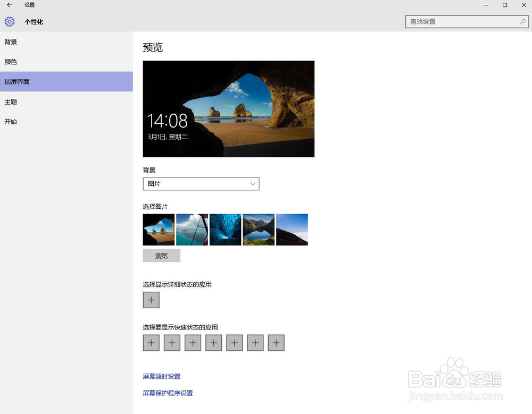Open the 颜色 settings page
Image resolution: width=532 pixels, height=414 pixels.
click(66, 62)
